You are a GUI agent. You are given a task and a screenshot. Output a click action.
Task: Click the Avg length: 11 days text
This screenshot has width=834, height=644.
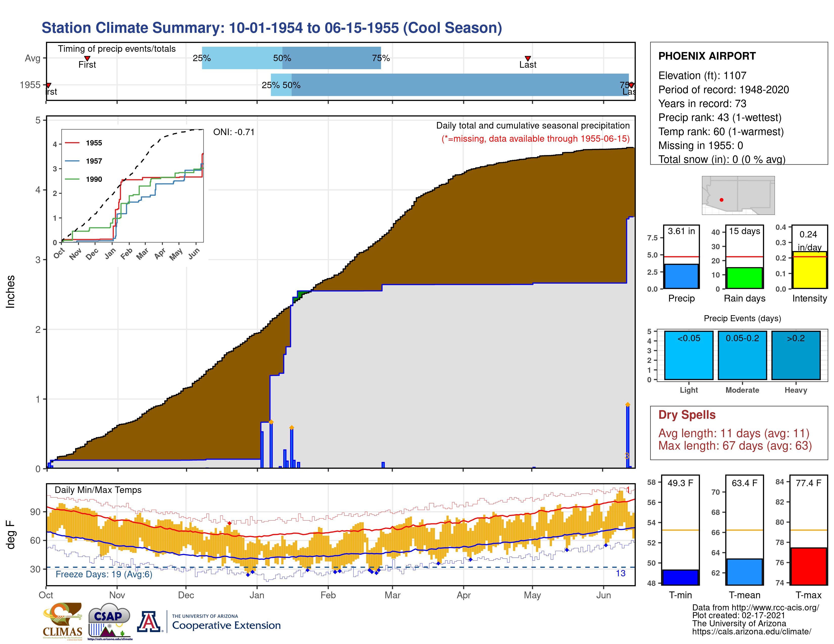[x=734, y=433]
